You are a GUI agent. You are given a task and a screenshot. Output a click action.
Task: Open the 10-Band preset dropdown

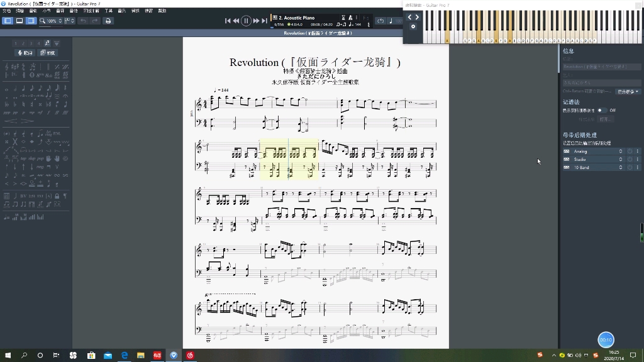pyautogui.click(x=621, y=167)
